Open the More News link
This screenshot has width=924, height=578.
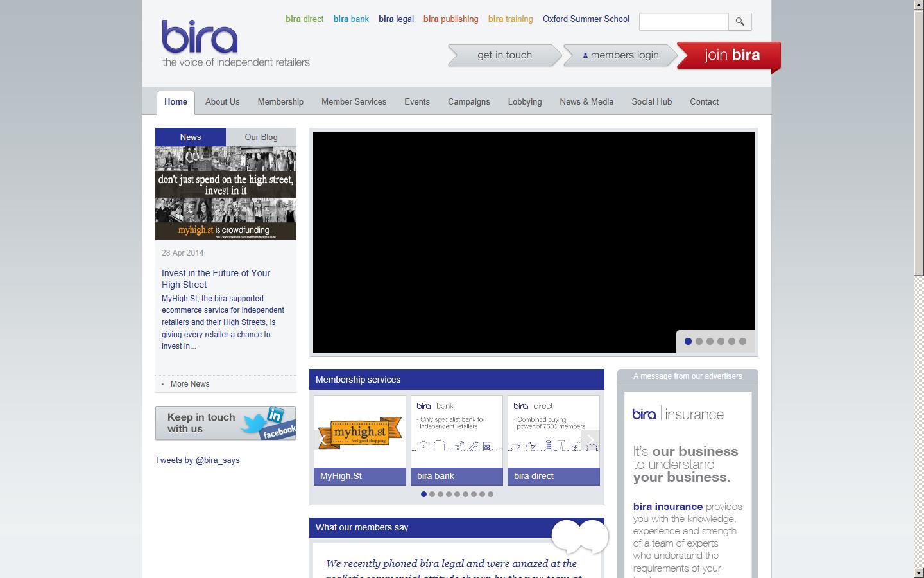click(x=190, y=383)
